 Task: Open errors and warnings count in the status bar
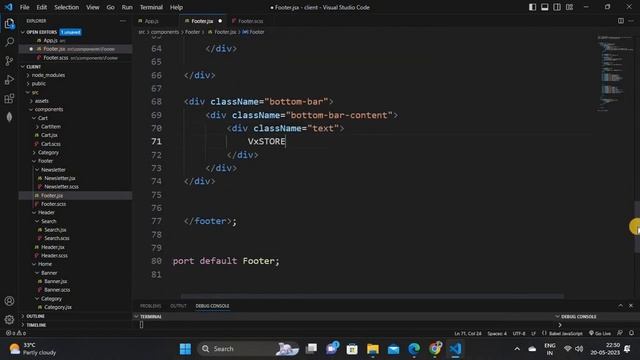pyautogui.click(x=16, y=333)
